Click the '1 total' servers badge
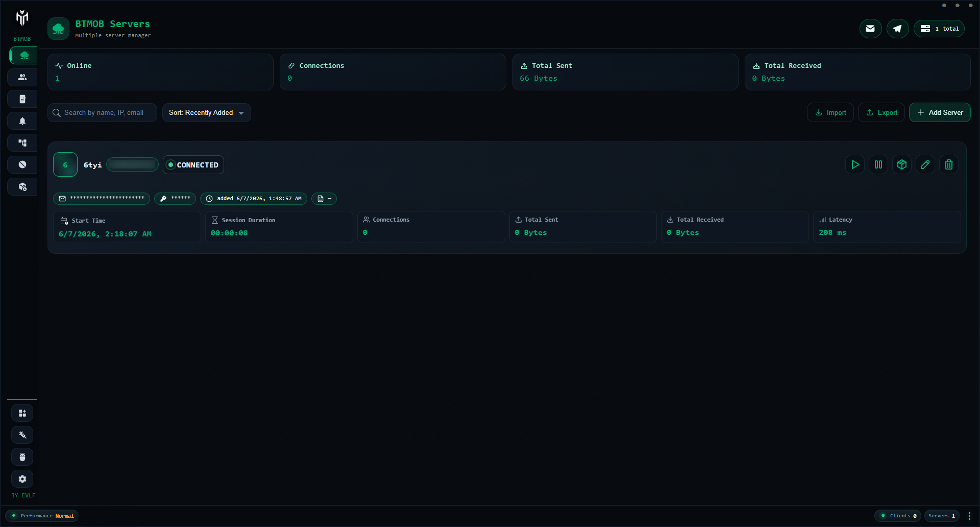Viewport: 980px width, 527px height. pyautogui.click(x=939, y=29)
